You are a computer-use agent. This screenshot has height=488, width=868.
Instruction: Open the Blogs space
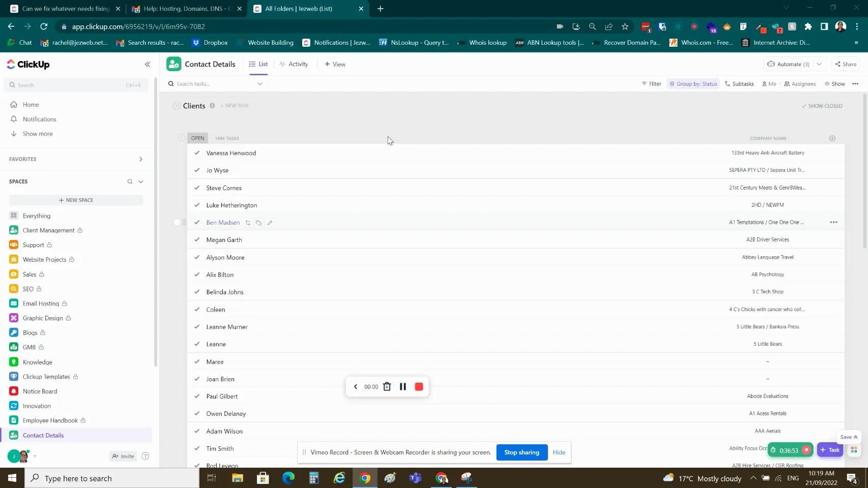click(30, 333)
